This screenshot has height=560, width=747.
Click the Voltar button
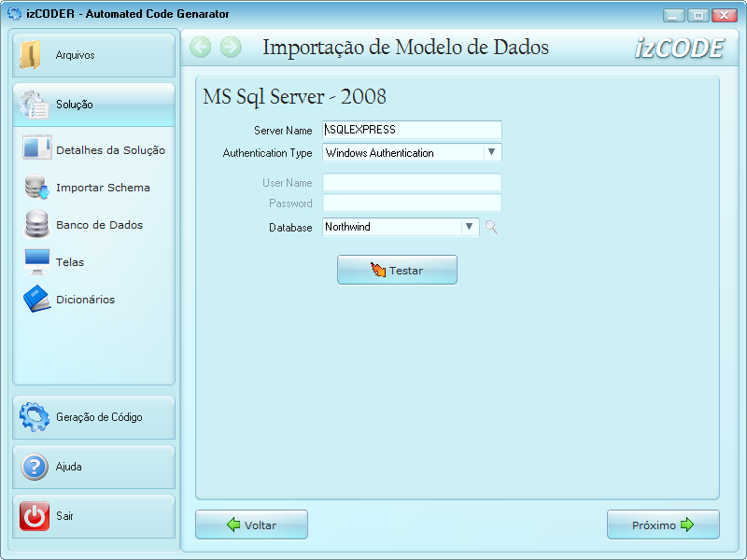pyautogui.click(x=251, y=525)
